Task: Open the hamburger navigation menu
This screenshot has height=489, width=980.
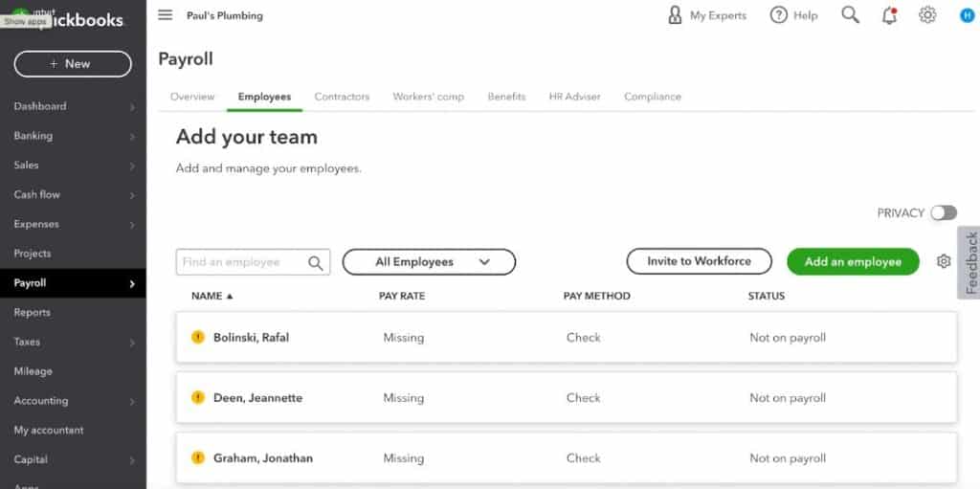Action: coord(165,15)
